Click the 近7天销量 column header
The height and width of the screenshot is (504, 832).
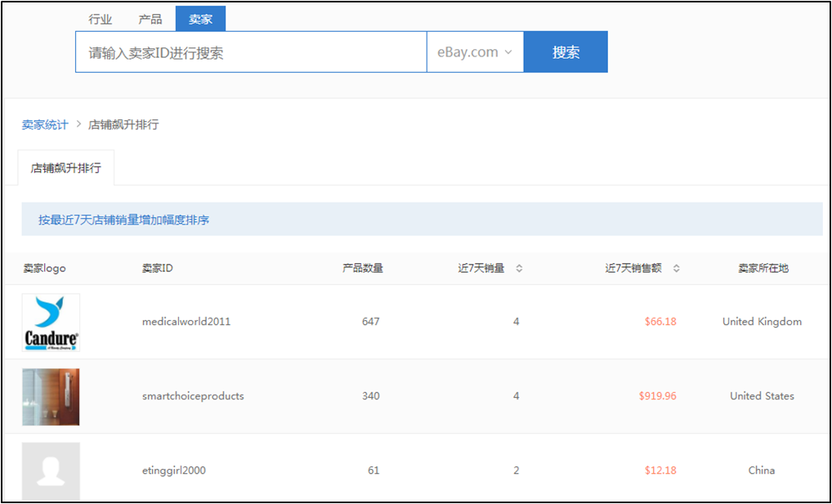coord(481,269)
